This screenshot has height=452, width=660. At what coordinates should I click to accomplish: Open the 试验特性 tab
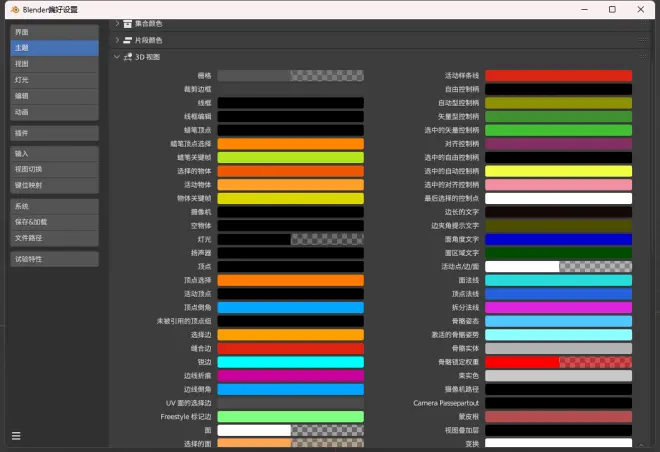(x=54, y=259)
